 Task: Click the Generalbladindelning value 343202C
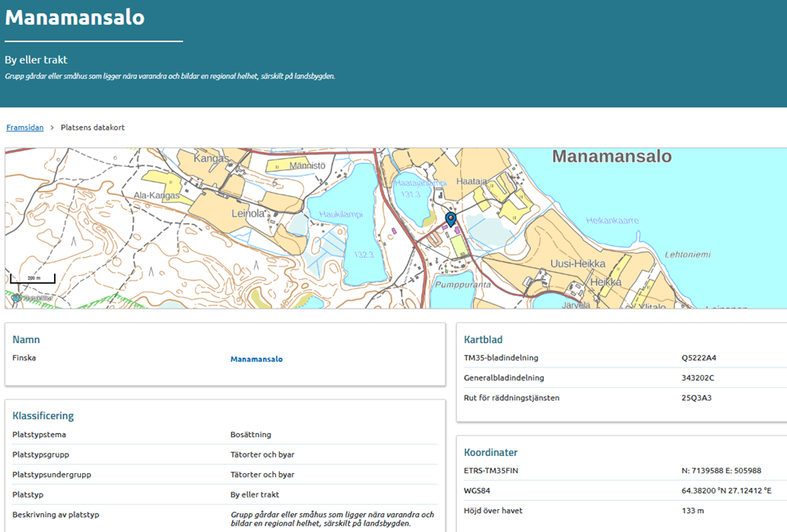click(698, 378)
